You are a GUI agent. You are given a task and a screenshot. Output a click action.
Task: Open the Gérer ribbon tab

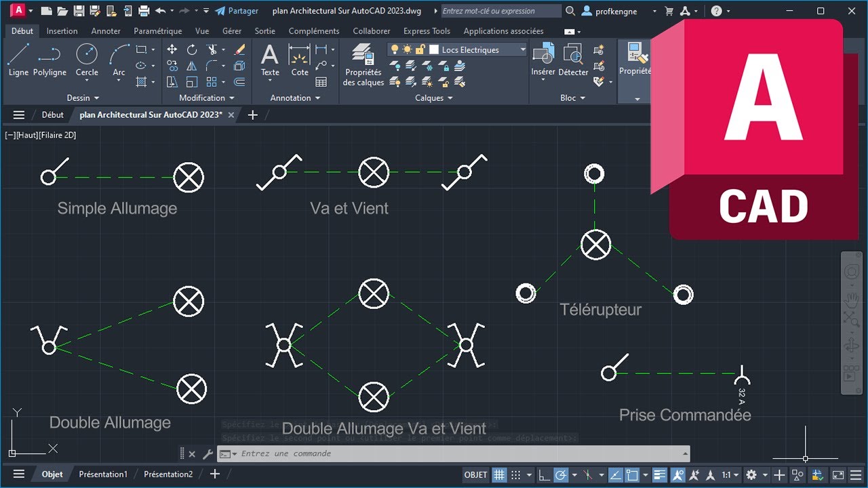[x=232, y=31]
